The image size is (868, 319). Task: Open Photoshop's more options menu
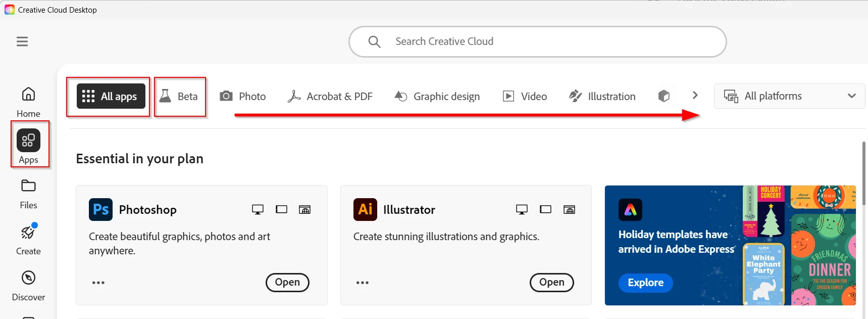(98, 283)
